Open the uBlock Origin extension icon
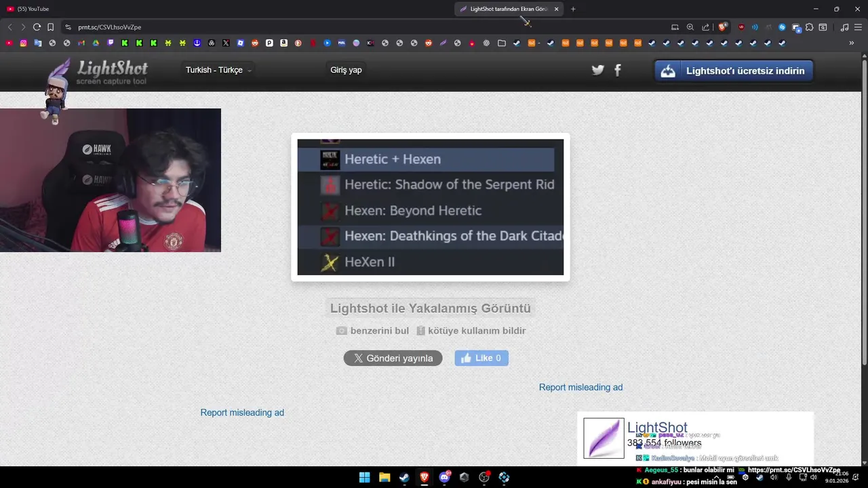This screenshot has width=868, height=488. pos(741,27)
